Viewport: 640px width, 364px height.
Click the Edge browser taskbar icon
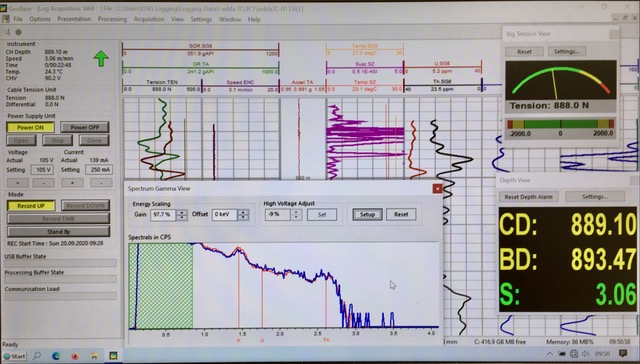[x=56, y=356]
